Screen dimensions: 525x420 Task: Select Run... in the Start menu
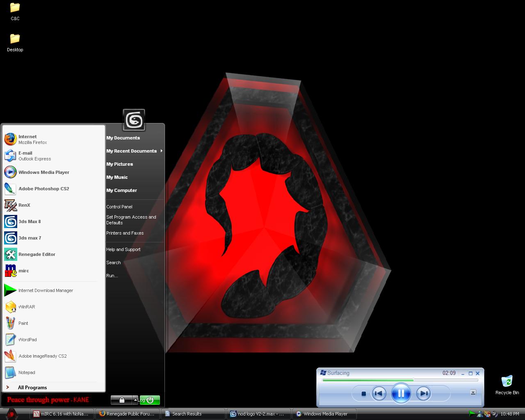click(112, 276)
